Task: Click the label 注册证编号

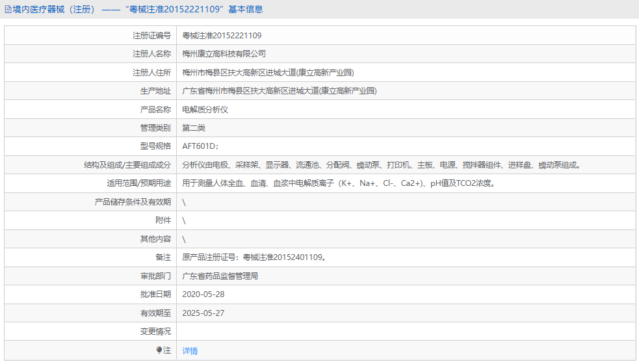Action: coord(151,36)
